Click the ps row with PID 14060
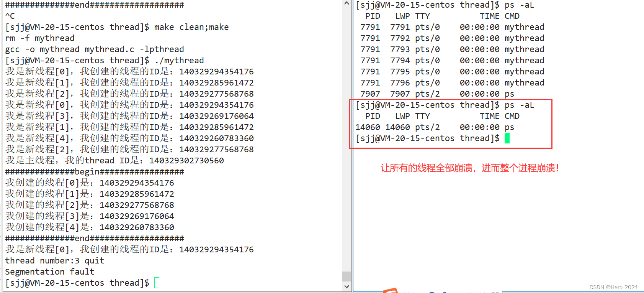Screen dimensions: 644x293 point(435,127)
